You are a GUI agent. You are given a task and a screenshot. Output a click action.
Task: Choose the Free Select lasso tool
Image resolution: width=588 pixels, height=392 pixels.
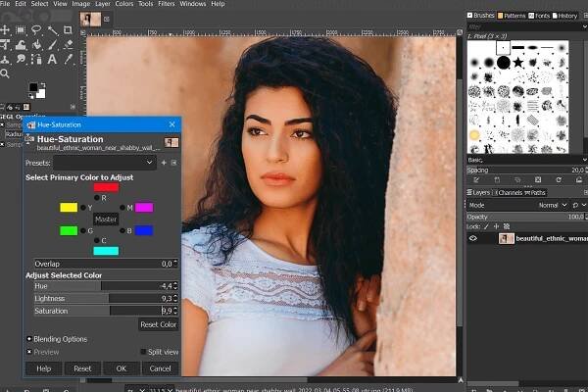36,29
